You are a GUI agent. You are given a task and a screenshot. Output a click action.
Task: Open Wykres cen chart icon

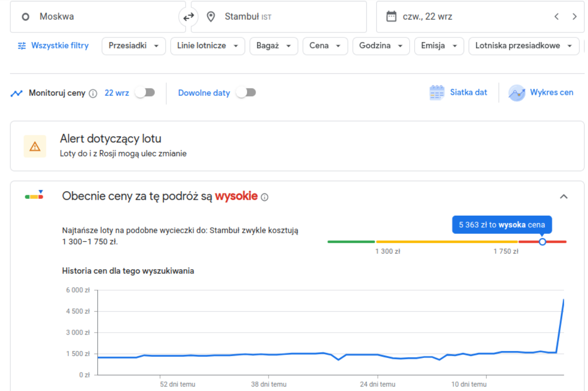click(517, 93)
